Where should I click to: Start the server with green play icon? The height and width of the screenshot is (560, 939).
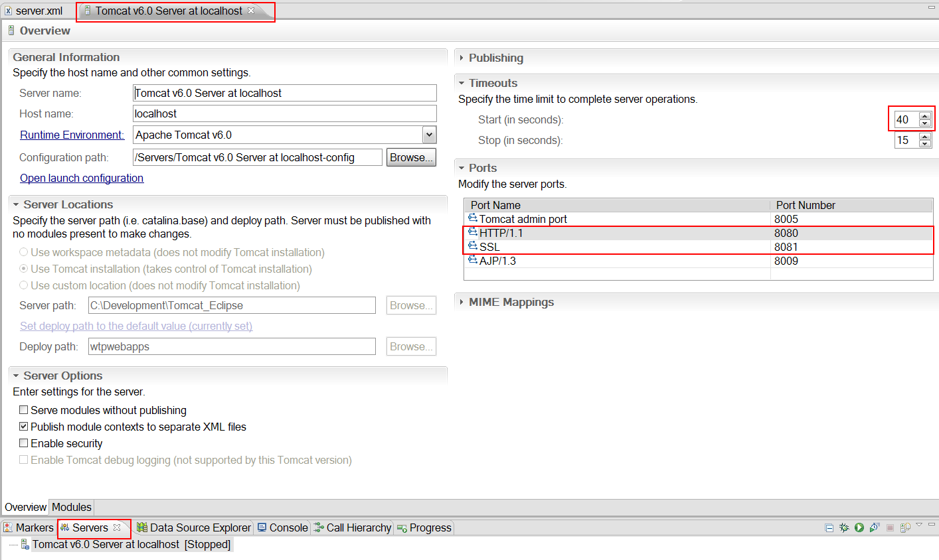(x=859, y=527)
